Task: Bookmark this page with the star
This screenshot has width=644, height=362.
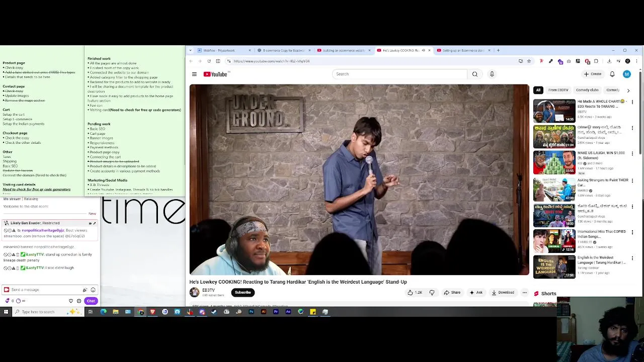Action: pyautogui.click(x=529, y=61)
